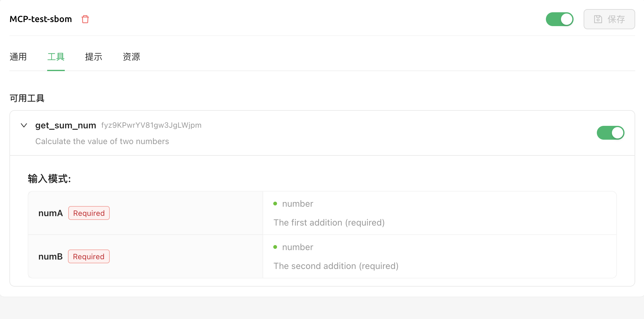The image size is (644, 319).
Task: Click the tool ID fyz9KPwrYV81gw3JgLWjpm
Action: point(151,125)
